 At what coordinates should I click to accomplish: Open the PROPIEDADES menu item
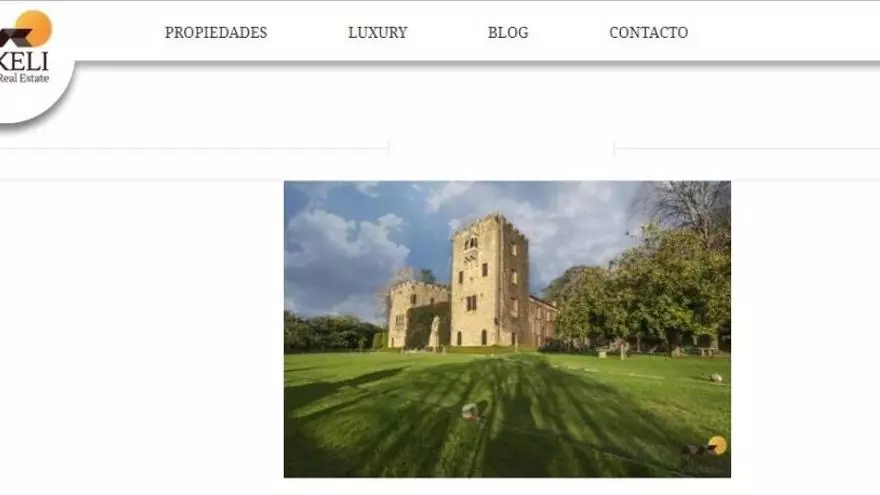(x=216, y=33)
